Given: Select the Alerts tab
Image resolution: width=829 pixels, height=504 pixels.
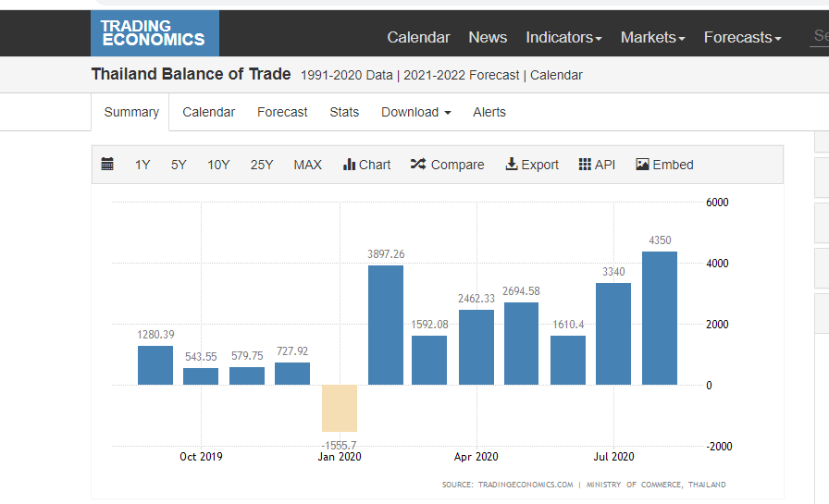Looking at the screenshot, I should [x=489, y=112].
